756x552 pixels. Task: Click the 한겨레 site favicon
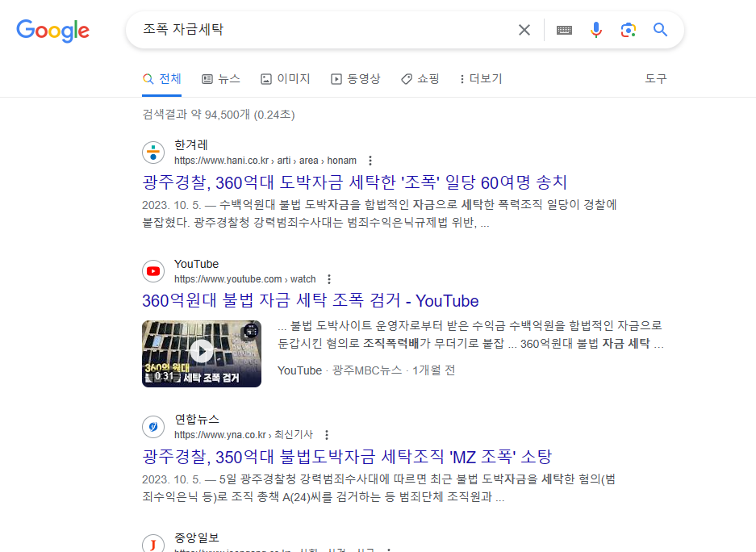(x=153, y=153)
